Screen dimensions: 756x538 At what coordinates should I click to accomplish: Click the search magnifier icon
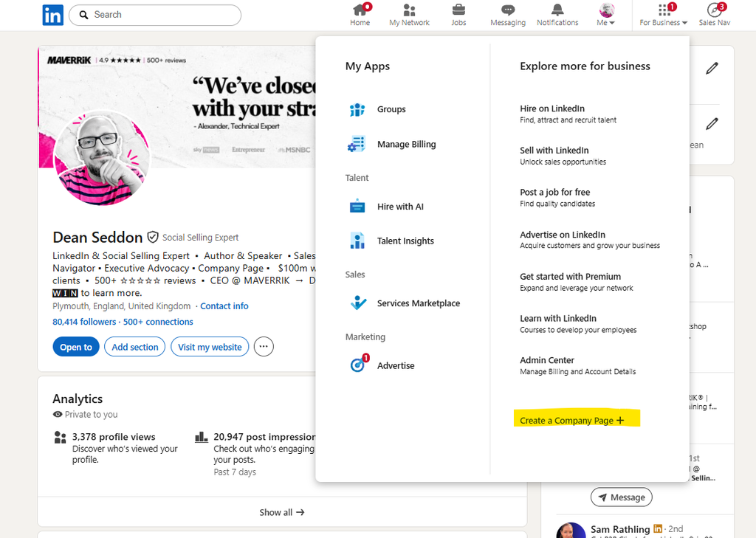tap(84, 15)
